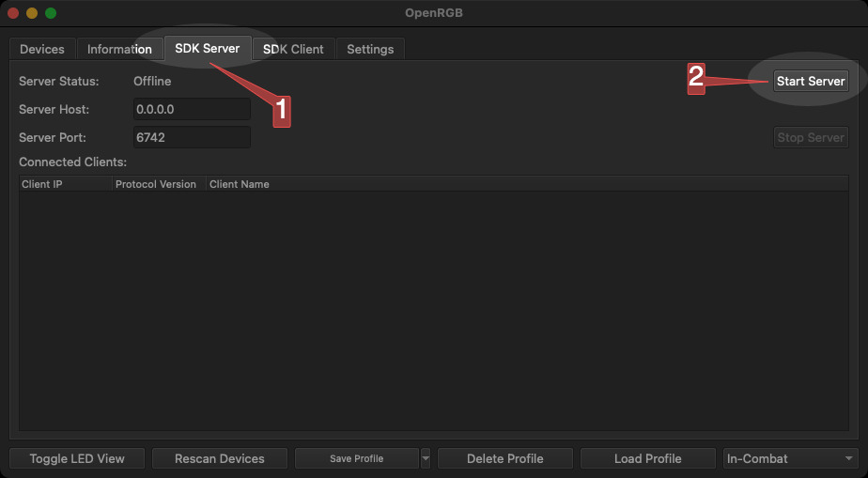This screenshot has width=868, height=478.
Task: Close the OpenRGB window
Action: coord(13,13)
